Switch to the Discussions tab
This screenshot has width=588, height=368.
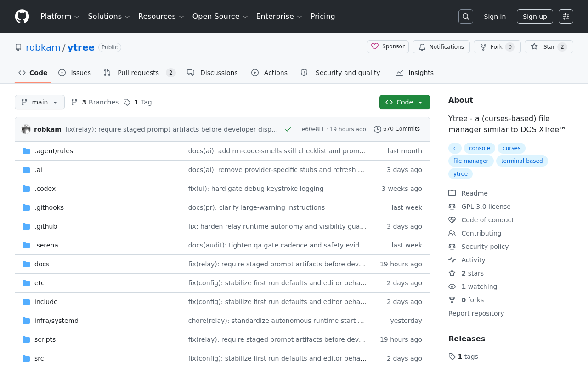pos(212,73)
